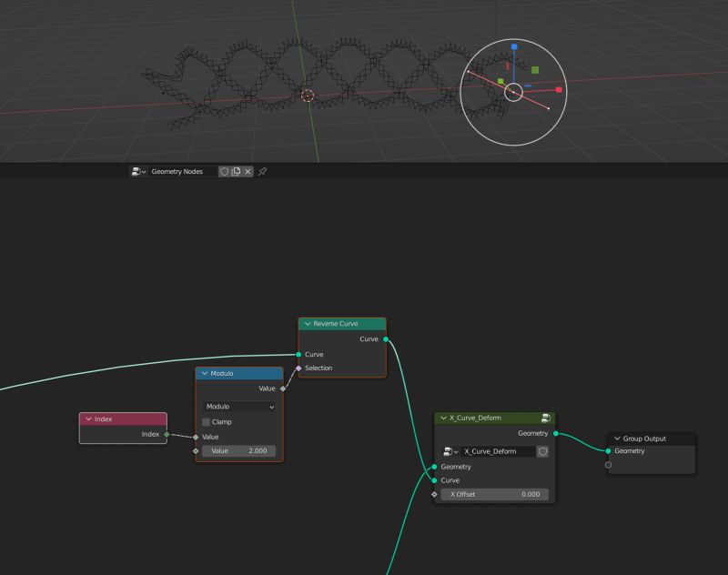This screenshot has height=575, width=728.
Task: Click the Value field showing 2.000
Action: tap(239, 451)
